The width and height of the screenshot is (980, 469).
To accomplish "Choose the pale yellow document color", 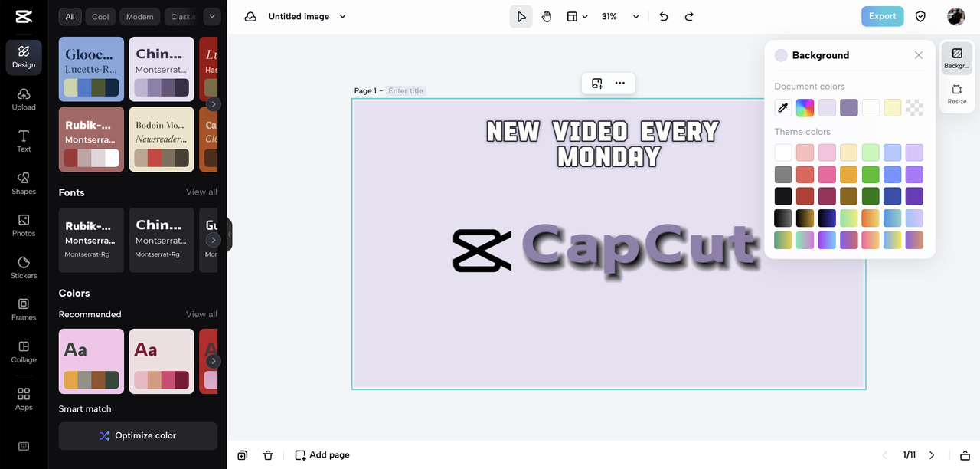I will pos(893,108).
